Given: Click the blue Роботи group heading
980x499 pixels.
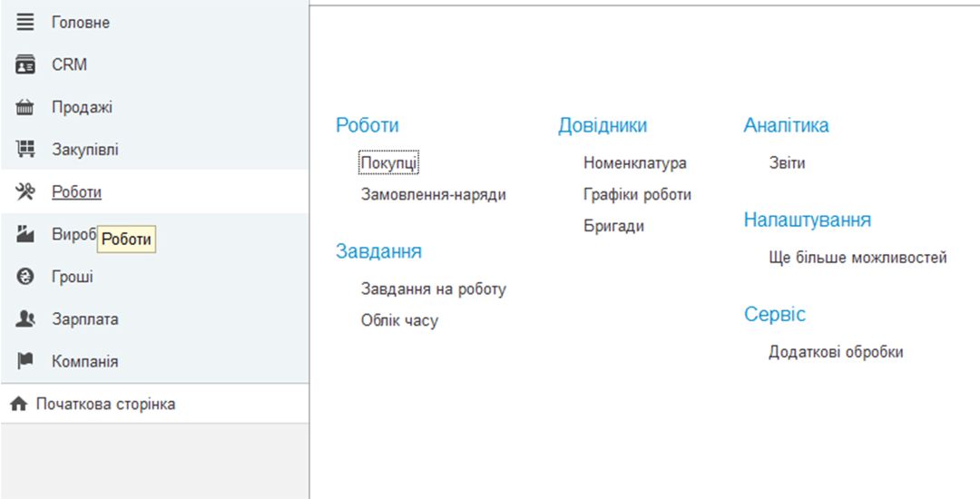Looking at the screenshot, I should tap(367, 125).
